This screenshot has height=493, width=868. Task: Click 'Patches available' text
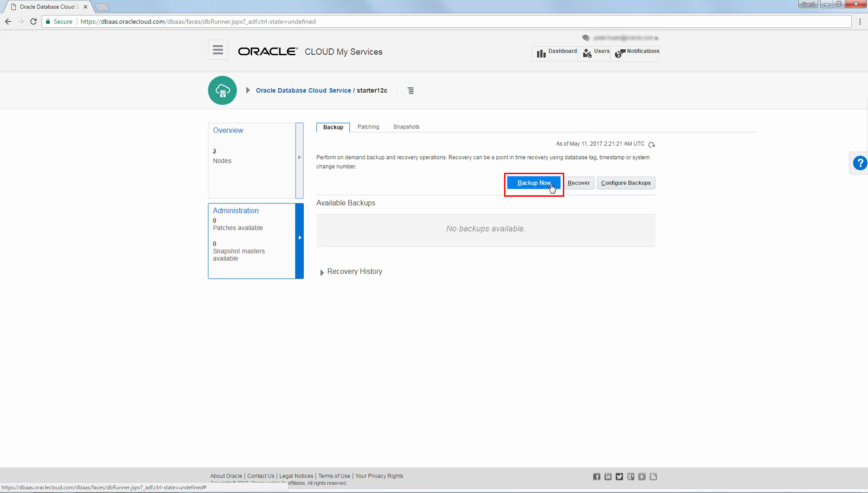(238, 228)
